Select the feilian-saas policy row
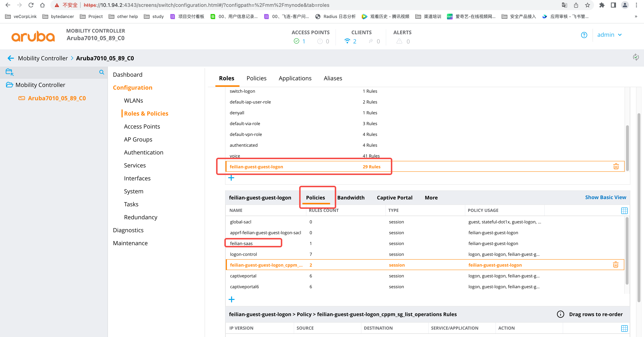 coord(425,243)
